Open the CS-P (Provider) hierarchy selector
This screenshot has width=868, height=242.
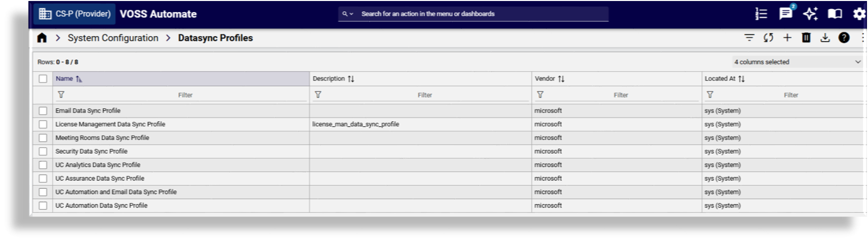point(75,14)
